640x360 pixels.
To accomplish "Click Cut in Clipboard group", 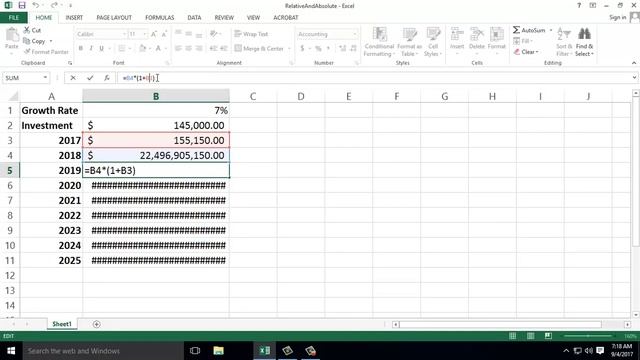I will (x=32, y=30).
